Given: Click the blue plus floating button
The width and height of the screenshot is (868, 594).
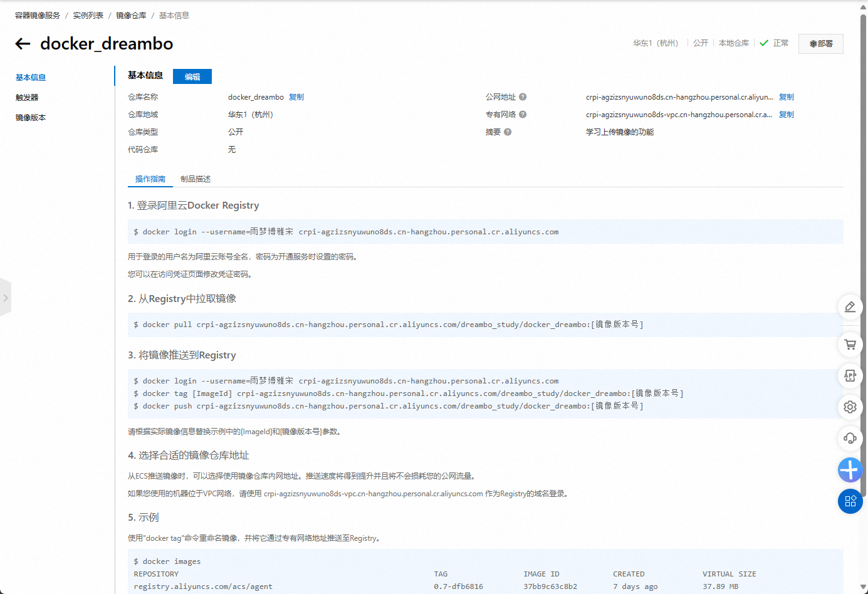Looking at the screenshot, I should (x=850, y=469).
